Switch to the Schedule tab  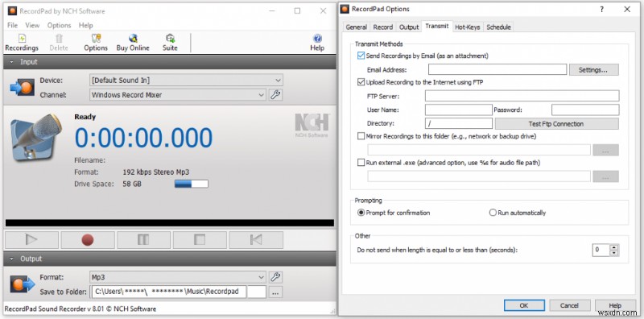click(498, 27)
